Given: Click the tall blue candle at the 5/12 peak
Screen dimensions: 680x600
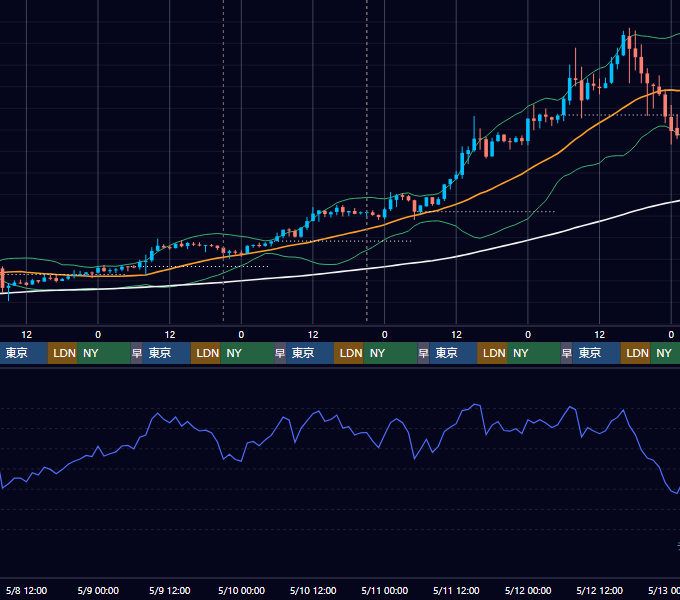Looking at the screenshot, I should 624,45.
